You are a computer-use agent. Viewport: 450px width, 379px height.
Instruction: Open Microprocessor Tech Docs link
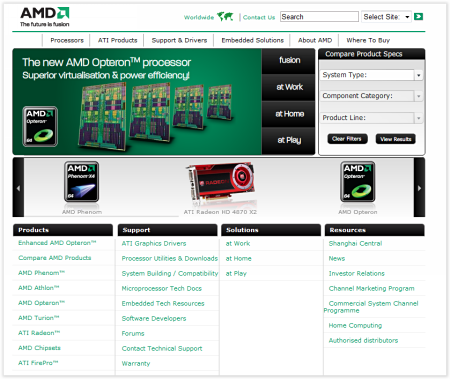[162, 288]
